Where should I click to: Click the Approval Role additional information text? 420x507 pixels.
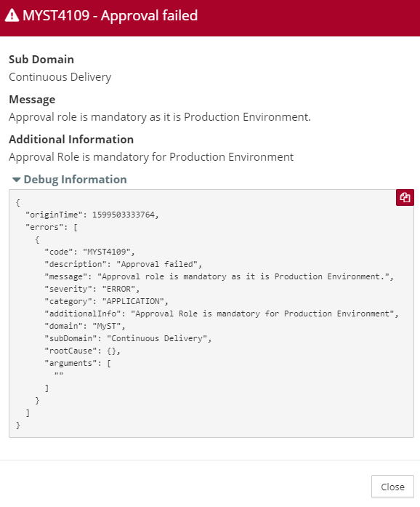click(x=151, y=157)
